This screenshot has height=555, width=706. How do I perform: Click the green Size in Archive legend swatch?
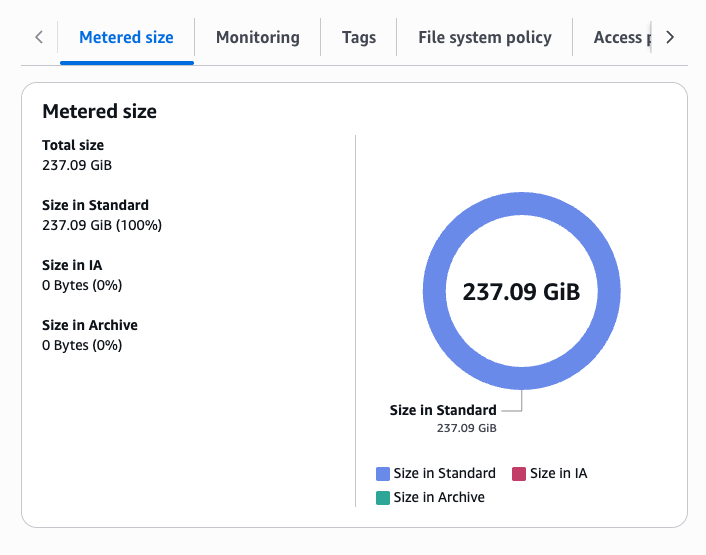click(x=383, y=498)
